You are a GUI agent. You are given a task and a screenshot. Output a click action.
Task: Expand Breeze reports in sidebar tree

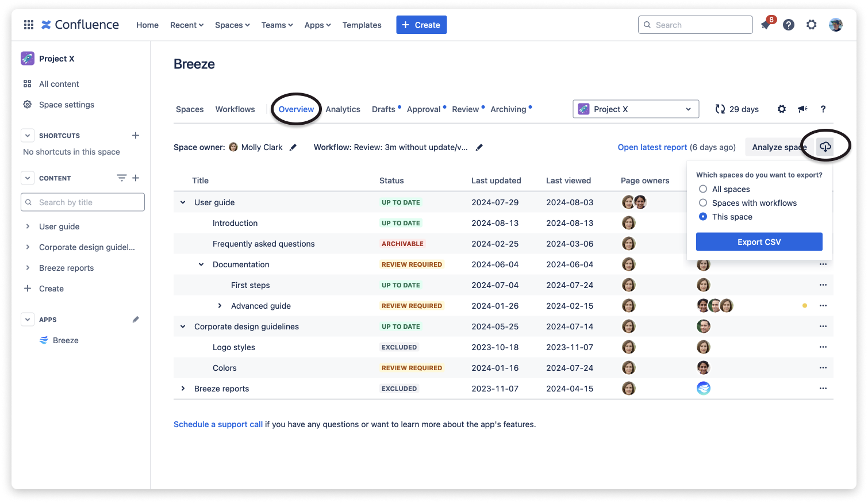point(28,268)
